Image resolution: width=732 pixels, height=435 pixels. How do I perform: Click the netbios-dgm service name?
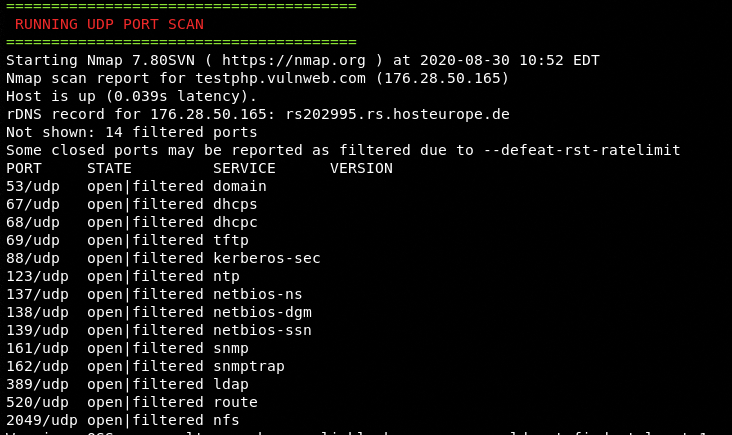[x=262, y=312]
